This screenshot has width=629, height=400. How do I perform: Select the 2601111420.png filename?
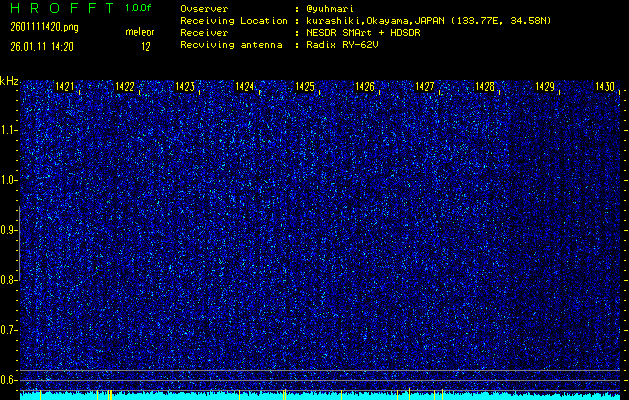[38, 27]
